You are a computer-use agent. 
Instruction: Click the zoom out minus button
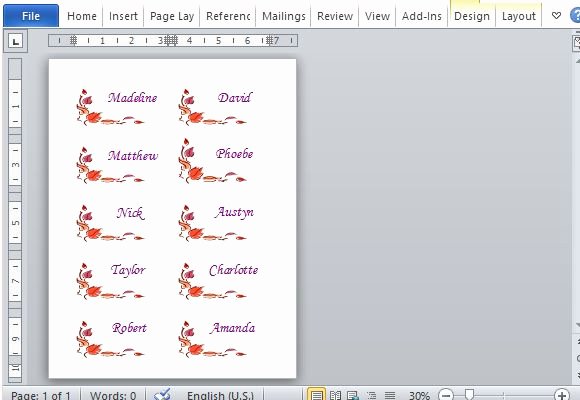click(x=446, y=395)
